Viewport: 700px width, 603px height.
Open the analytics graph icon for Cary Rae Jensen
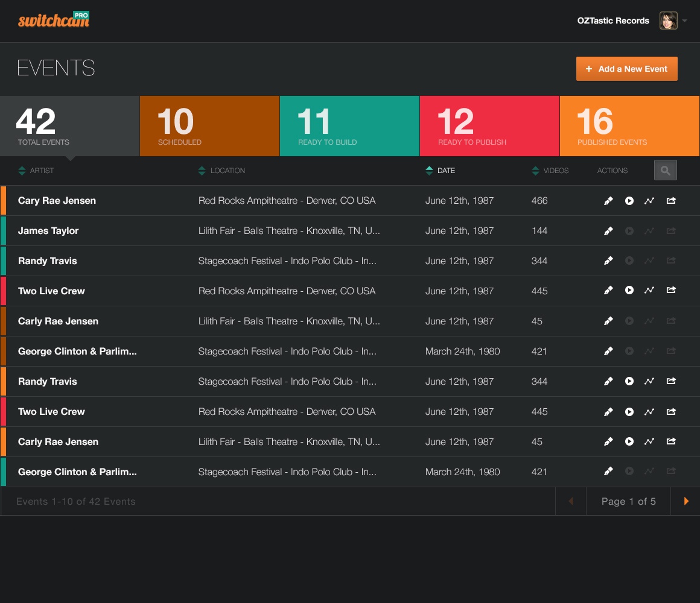(x=649, y=201)
